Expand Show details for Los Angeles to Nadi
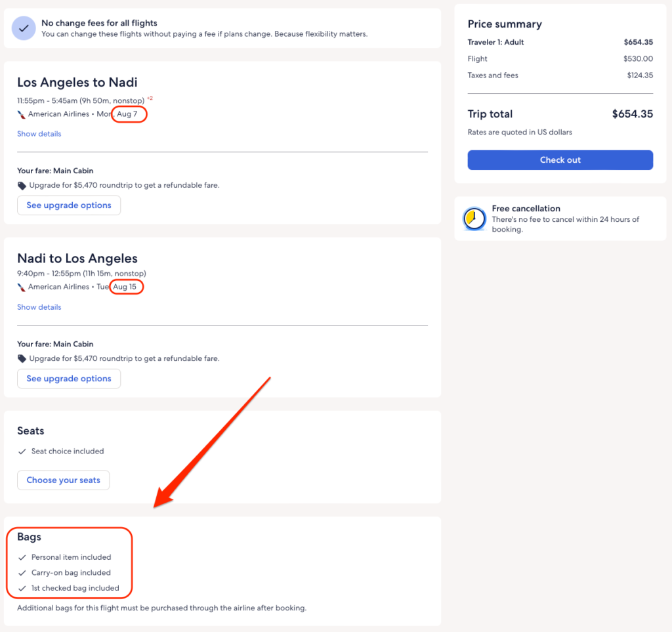 pyautogui.click(x=39, y=134)
